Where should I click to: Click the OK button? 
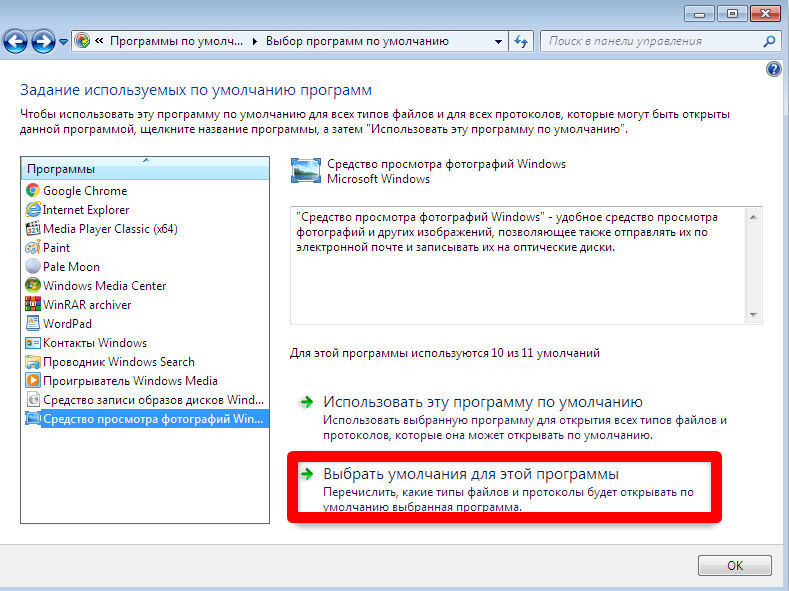[734, 565]
